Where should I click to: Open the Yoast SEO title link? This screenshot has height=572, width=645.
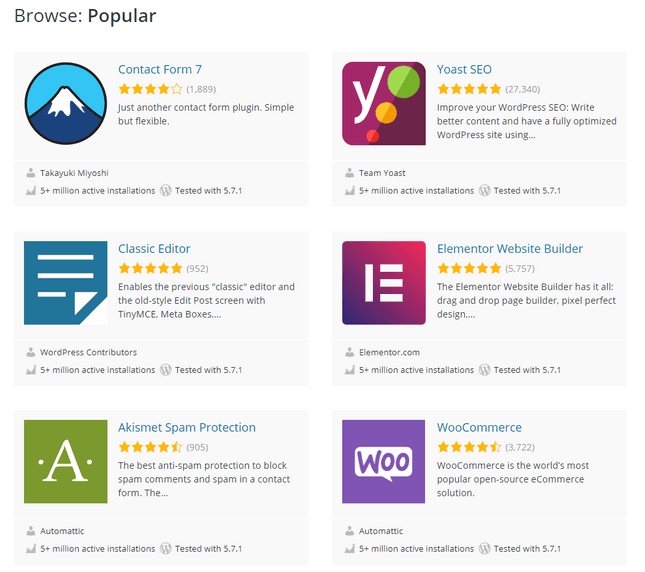pos(464,69)
